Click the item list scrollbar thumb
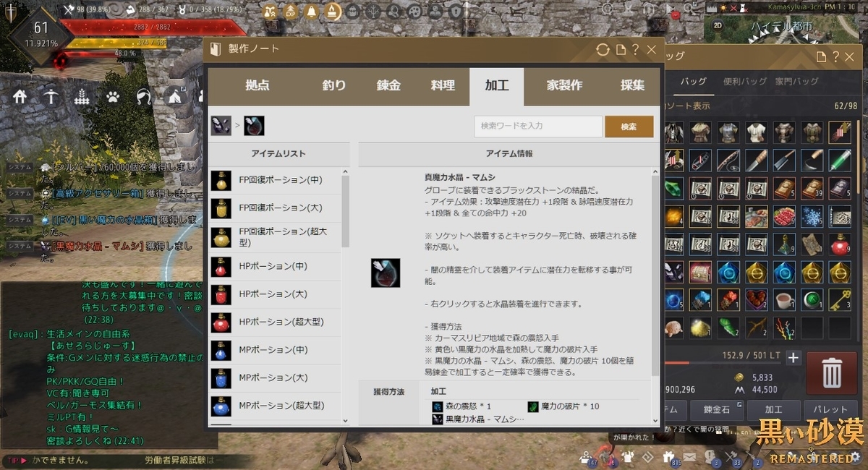868x470 pixels. [346, 211]
